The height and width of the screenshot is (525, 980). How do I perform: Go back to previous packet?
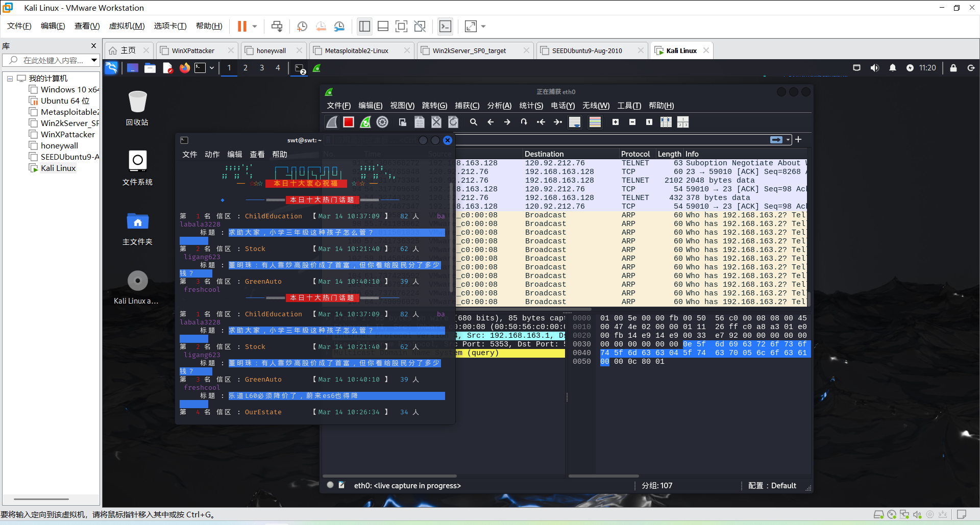point(491,122)
